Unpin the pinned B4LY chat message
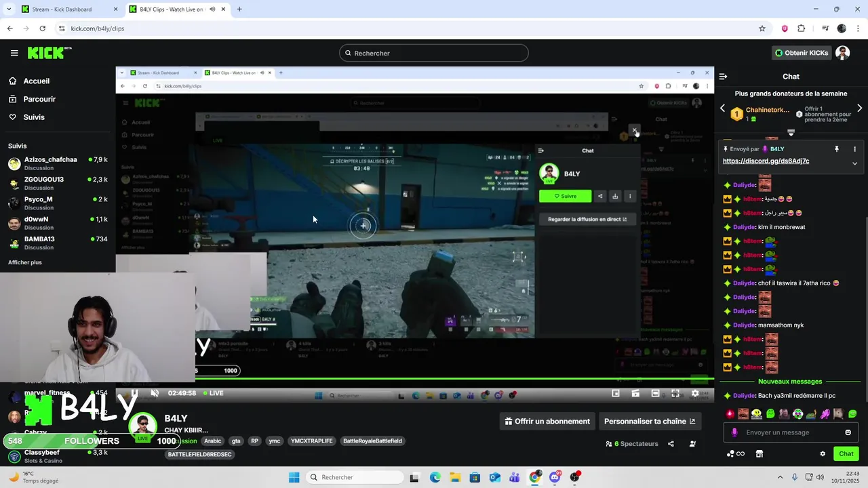Screen dimensions: 868x488 point(837,149)
